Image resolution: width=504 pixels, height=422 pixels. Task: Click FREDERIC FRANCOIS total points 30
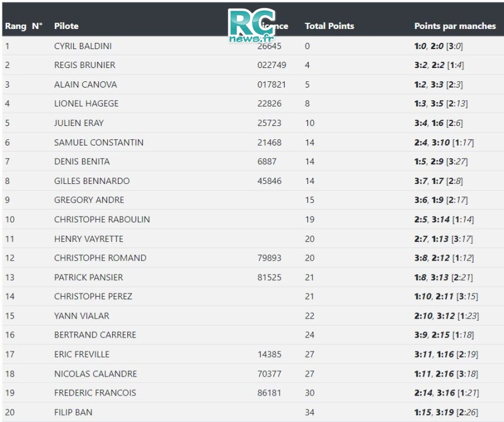pyautogui.click(x=309, y=393)
